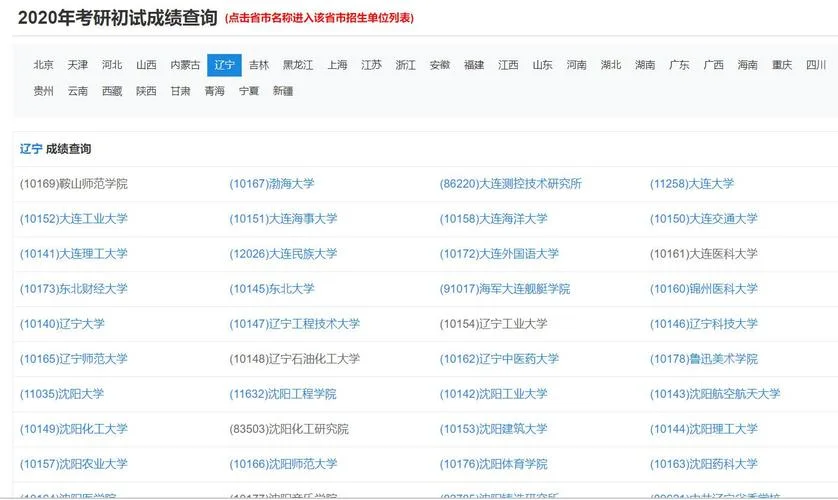
Task: Open the 安徽 province tab
Action: pos(440,65)
